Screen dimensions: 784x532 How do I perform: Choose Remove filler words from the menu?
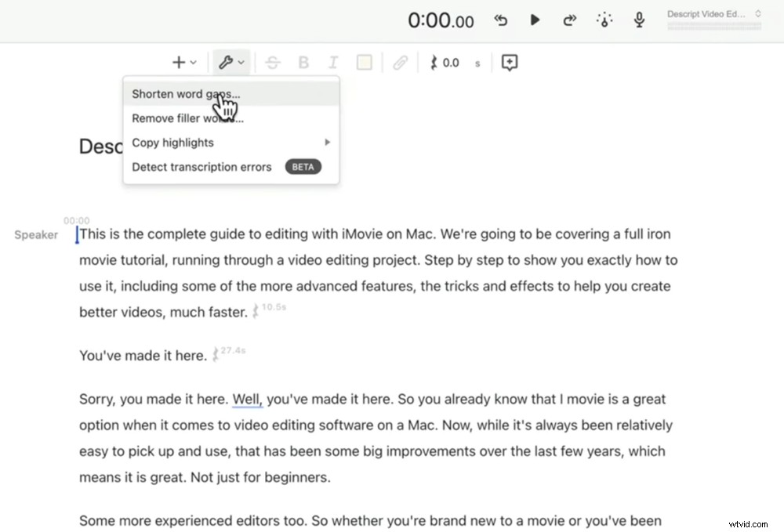[187, 118]
